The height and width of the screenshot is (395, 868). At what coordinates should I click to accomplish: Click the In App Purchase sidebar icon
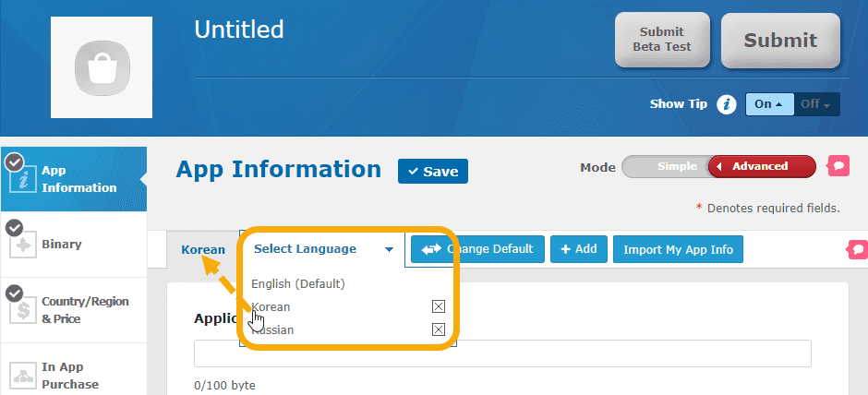click(x=21, y=375)
